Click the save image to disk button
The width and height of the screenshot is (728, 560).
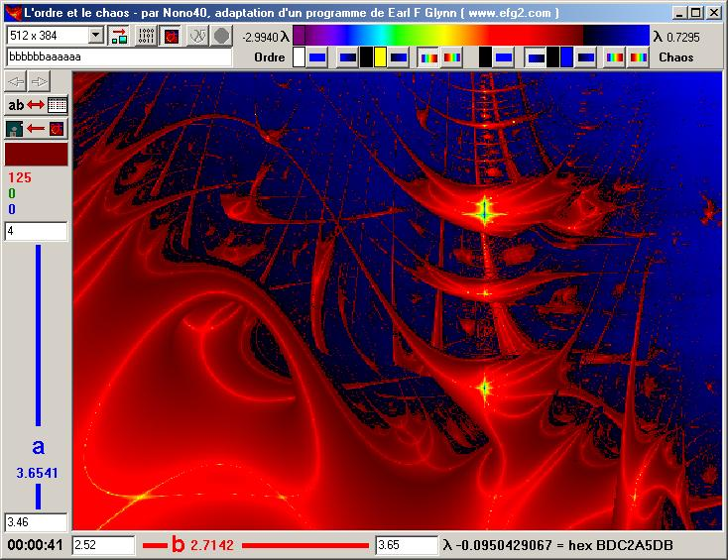point(37,129)
